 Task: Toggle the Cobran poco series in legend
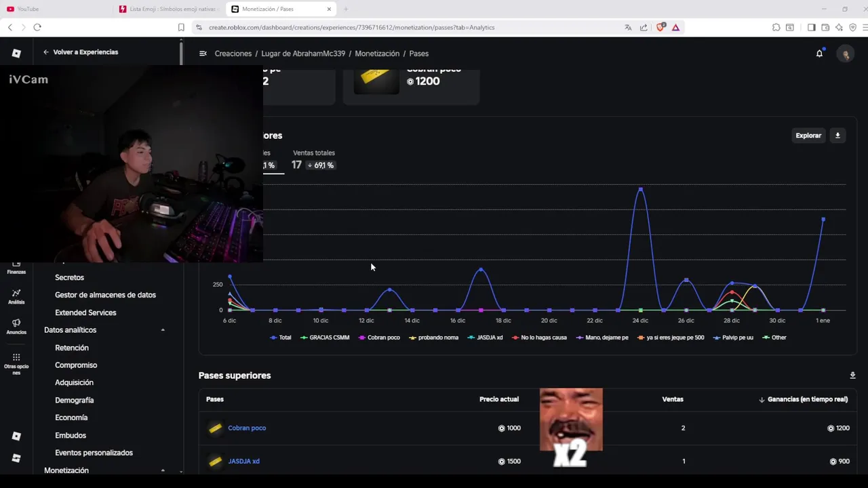pos(379,338)
